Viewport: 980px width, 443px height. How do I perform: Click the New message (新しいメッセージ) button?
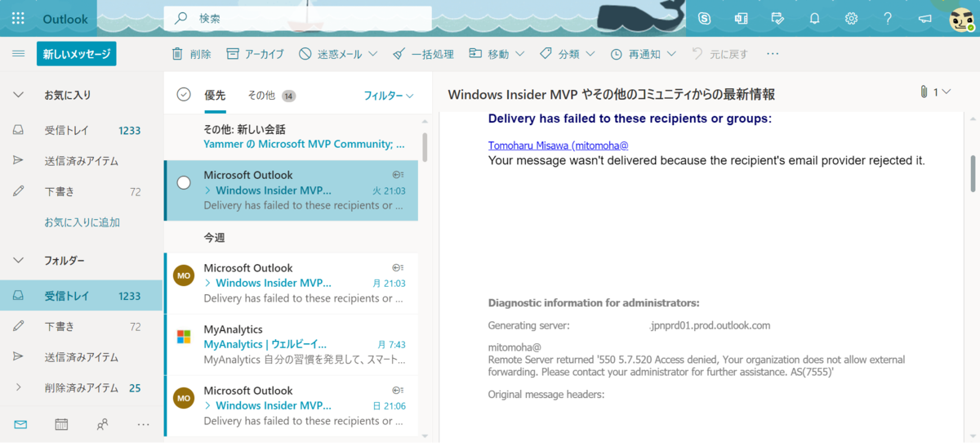tap(77, 54)
